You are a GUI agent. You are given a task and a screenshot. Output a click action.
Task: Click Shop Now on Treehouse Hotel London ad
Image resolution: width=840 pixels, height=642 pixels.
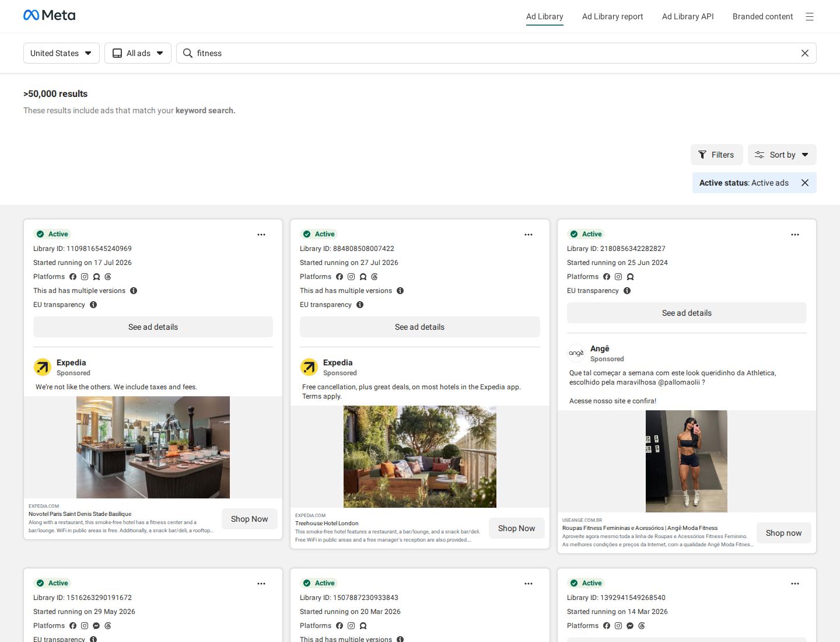(x=517, y=528)
